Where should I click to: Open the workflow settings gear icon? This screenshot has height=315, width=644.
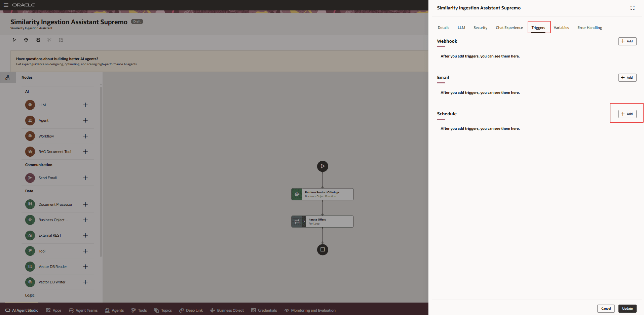point(26,40)
